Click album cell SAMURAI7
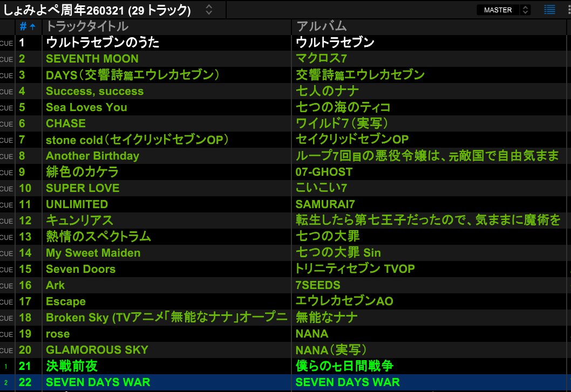The width and height of the screenshot is (571, 392). [325, 204]
